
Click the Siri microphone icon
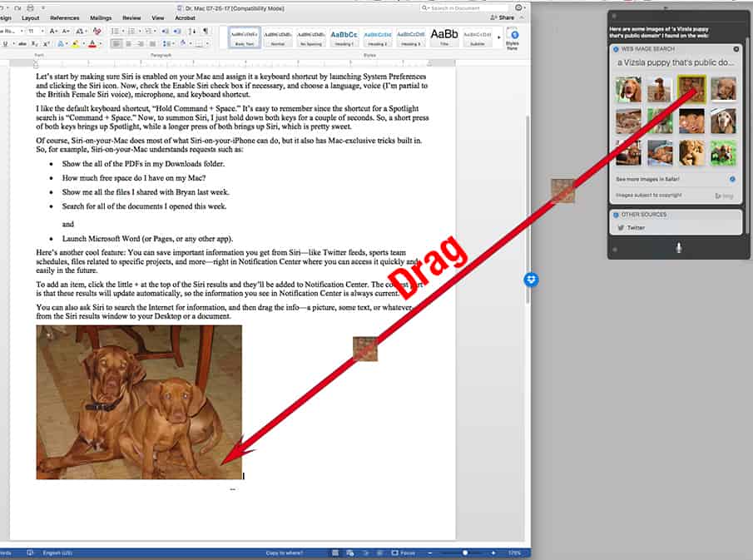679,248
